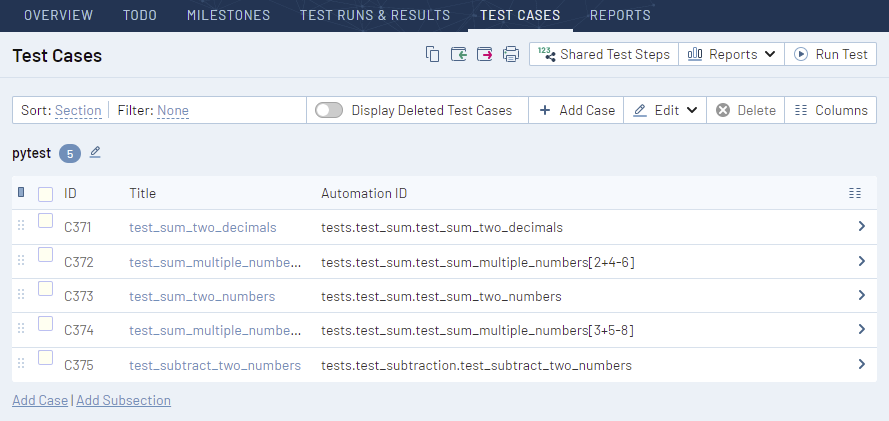Image resolution: width=889 pixels, height=421 pixels.
Task: Click the print icon
Action: tap(511, 54)
